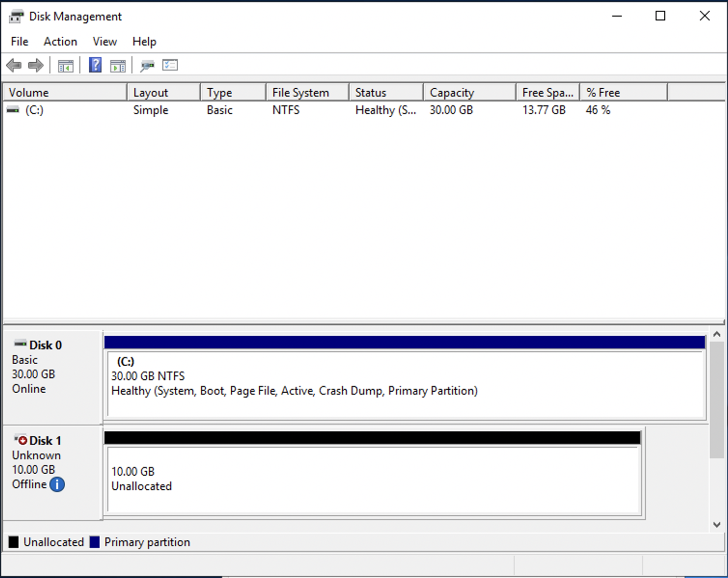Open Help using the question mark toolbar icon
This screenshot has width=728, height=578.
point(95,65)
